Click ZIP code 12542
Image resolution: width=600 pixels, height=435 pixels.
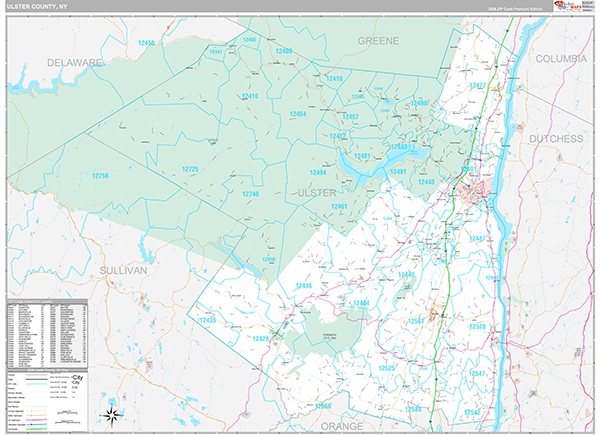(x=472, y=412)
